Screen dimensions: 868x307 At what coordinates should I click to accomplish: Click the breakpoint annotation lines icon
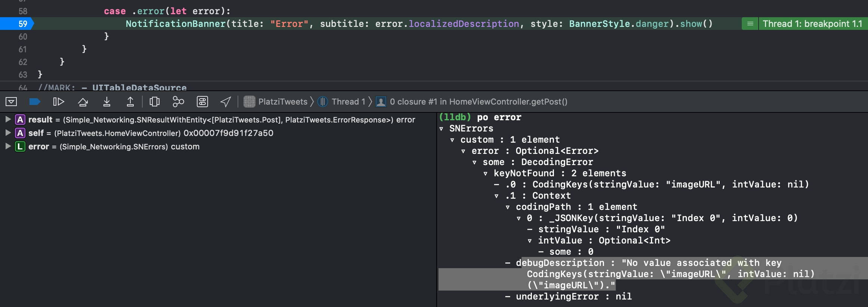point(750,24)
